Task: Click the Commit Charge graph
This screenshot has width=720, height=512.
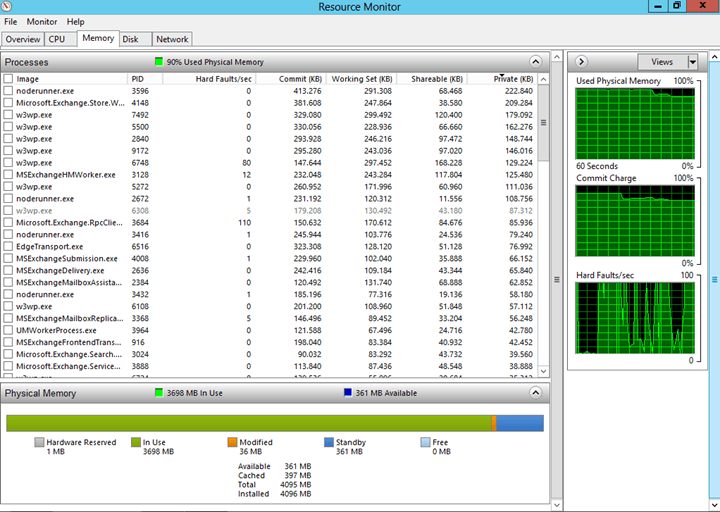Action: pos(635,221)
